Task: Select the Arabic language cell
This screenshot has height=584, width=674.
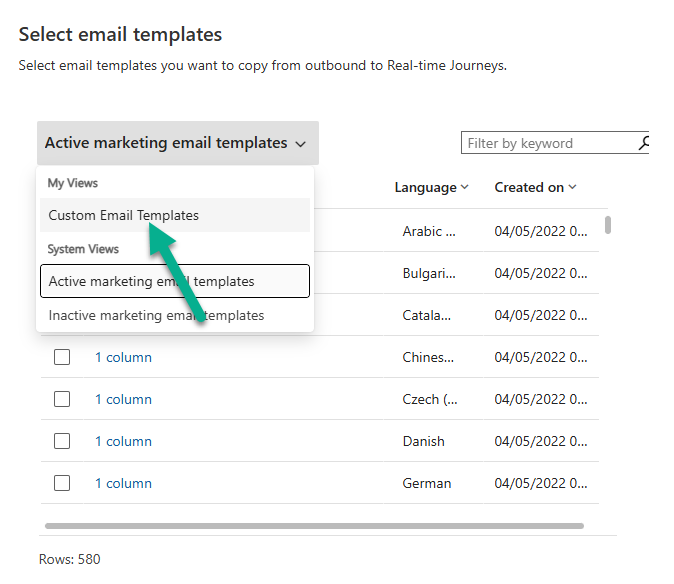Action: (x=428, y=231)
